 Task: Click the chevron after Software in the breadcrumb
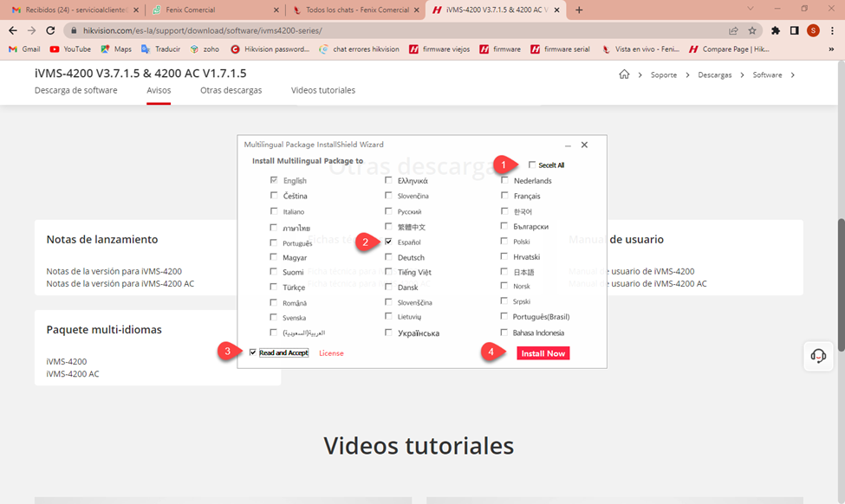pyautogui.click(x=793, y=74)
